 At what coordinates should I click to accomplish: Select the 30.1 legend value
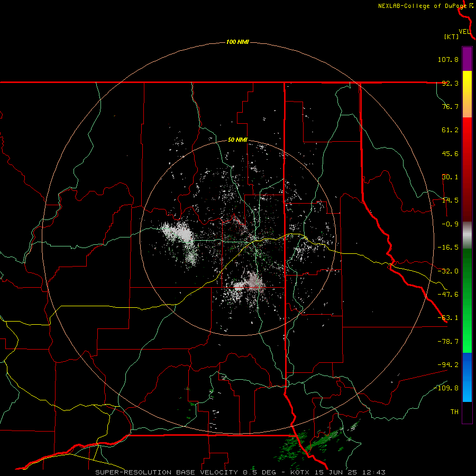[x=450, y=177]
